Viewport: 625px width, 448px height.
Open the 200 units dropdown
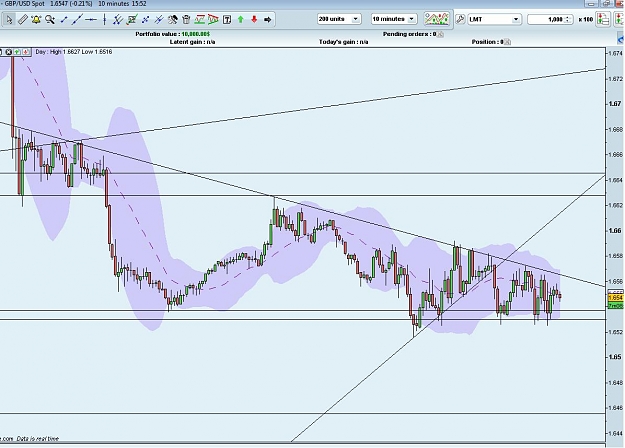point(339,19)
